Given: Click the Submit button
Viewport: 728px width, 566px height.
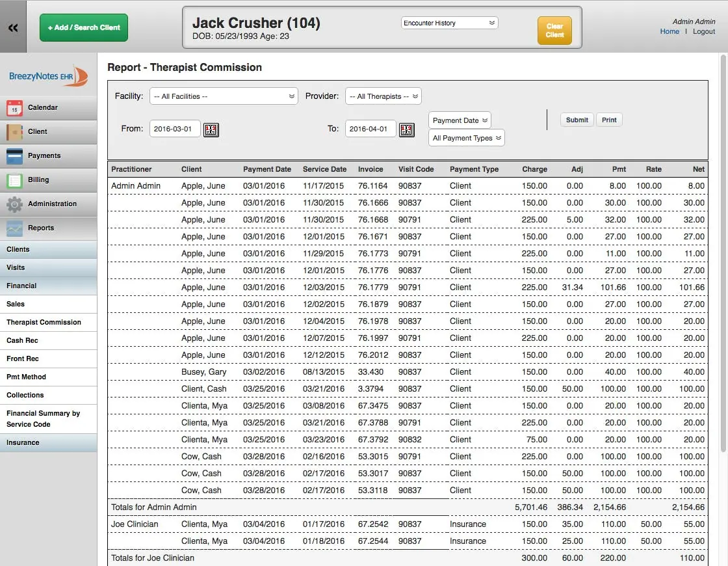Looking at the screenshot, I should tap(577, 119).
